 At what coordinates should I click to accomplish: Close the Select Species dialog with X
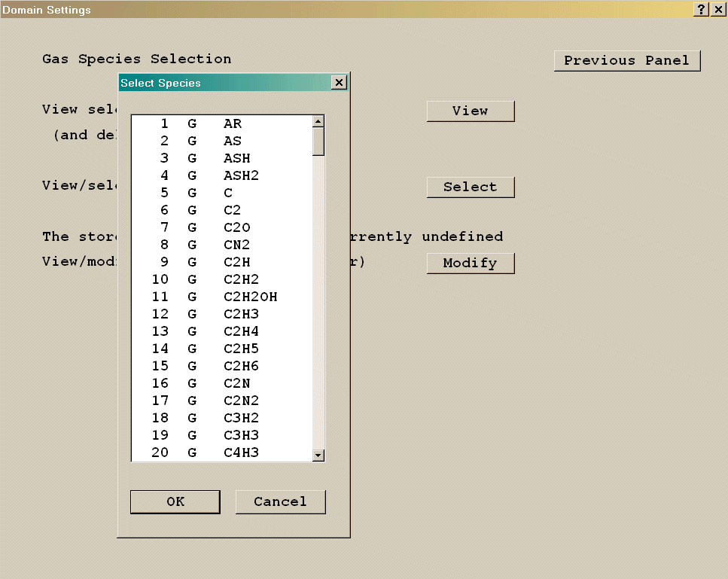339,82
